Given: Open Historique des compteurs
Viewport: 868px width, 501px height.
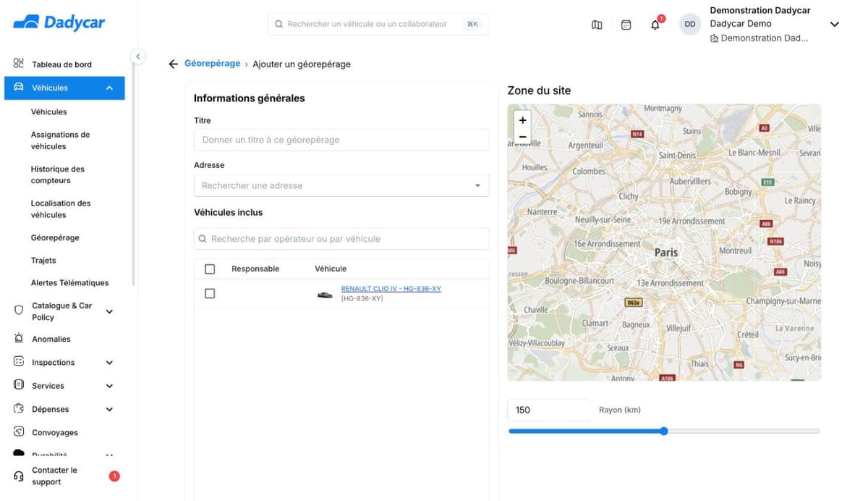Looking at the screenshot, I should click(57, 174).
